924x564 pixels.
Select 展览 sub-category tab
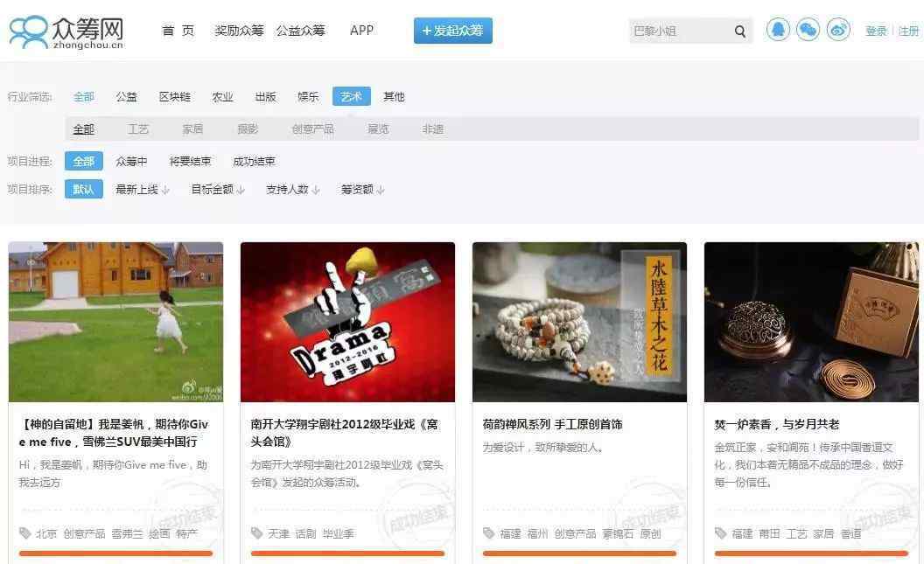click(378, 129)
